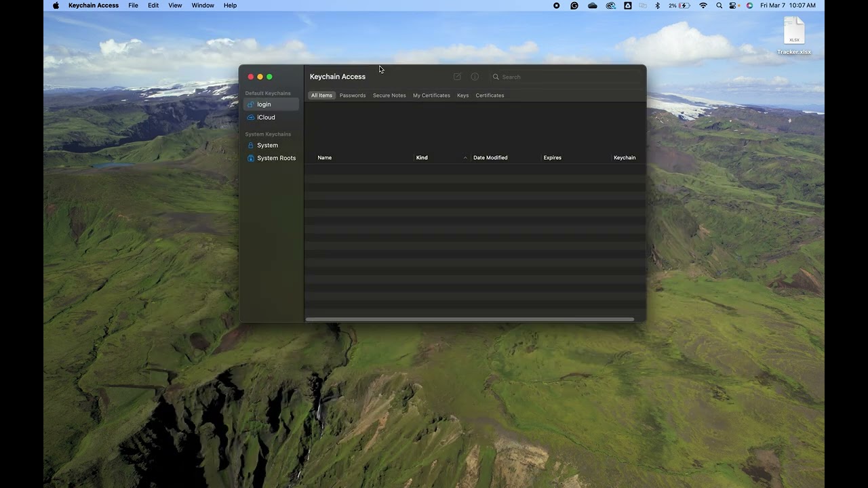Click the System Roots keychain icon
Image resolution: width=868 pixels, height=488 pixels.
251,158
